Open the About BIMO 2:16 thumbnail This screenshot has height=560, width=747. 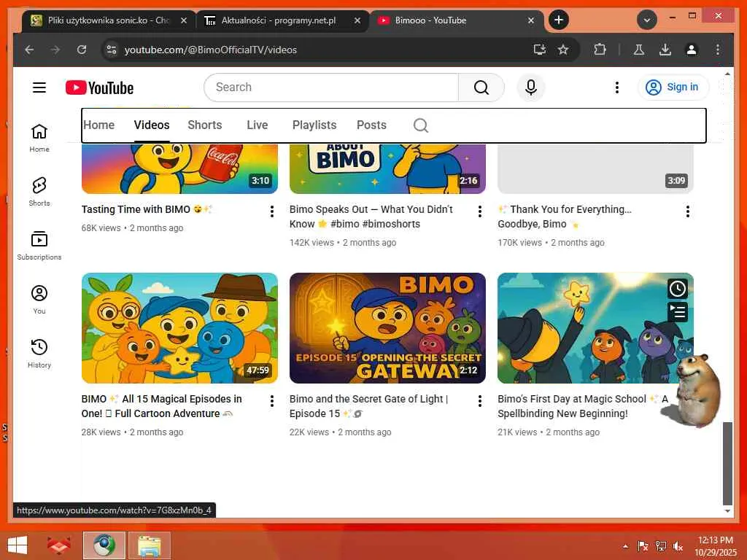click(x=387, y=168)
